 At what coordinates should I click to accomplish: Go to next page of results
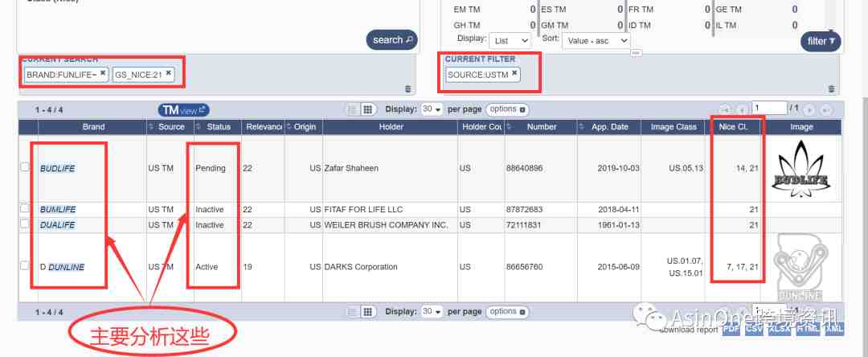click(x=809, y=109)
